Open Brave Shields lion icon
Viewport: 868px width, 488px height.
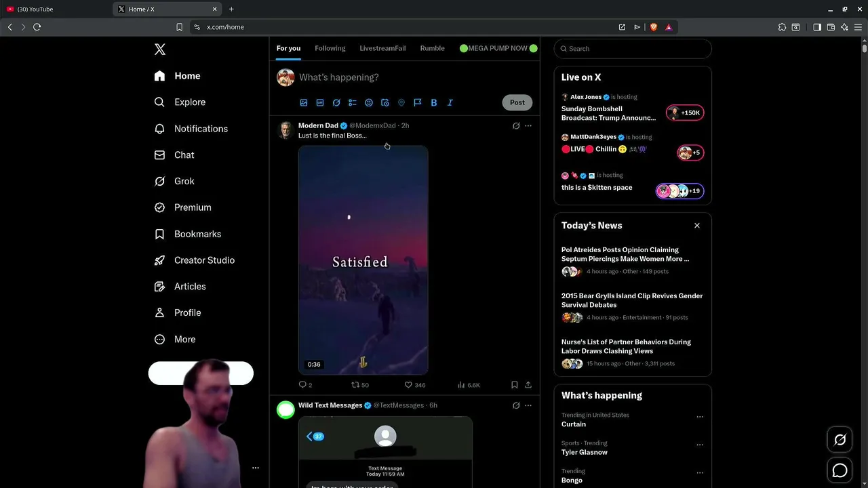(x=654, y=27)
